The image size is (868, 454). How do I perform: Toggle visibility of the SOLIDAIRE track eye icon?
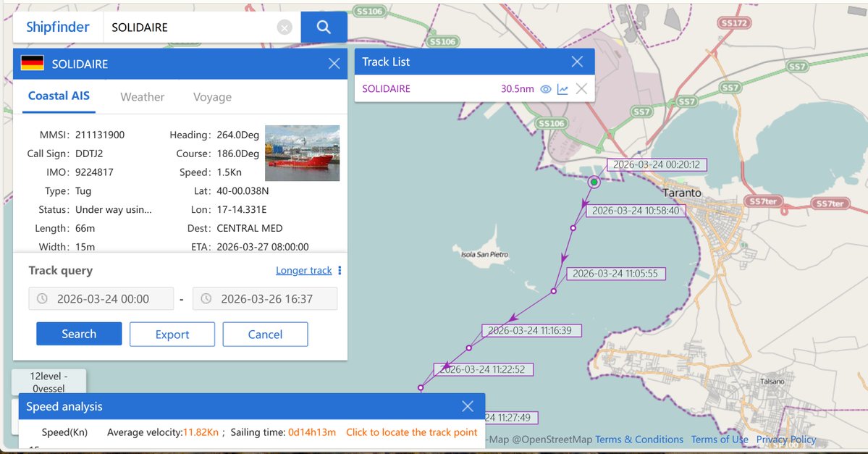(x=547, y=88)
